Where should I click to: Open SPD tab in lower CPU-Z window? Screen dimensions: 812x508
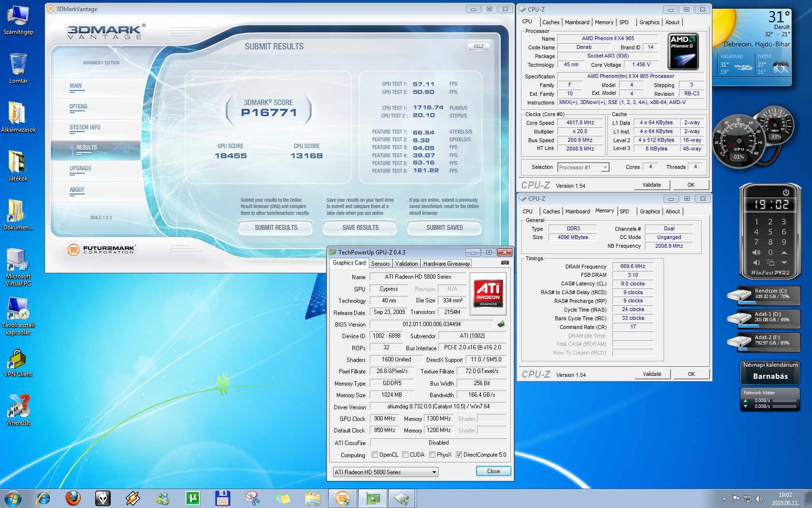[x=624, y=211]
